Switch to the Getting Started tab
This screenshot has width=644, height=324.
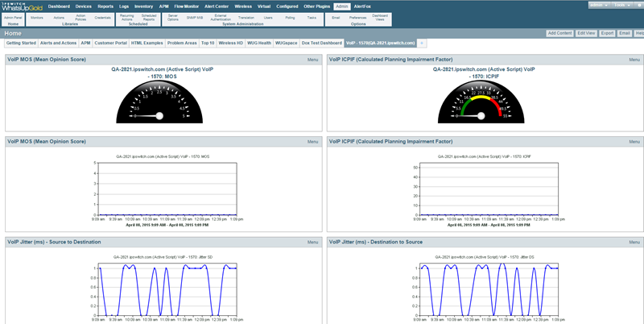point(21,44)
